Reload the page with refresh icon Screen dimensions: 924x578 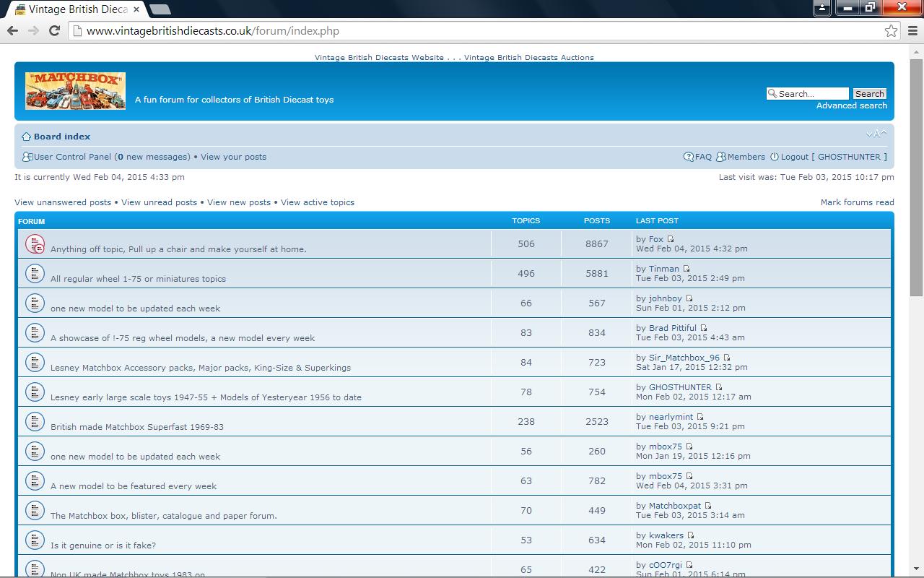(54, 31)
